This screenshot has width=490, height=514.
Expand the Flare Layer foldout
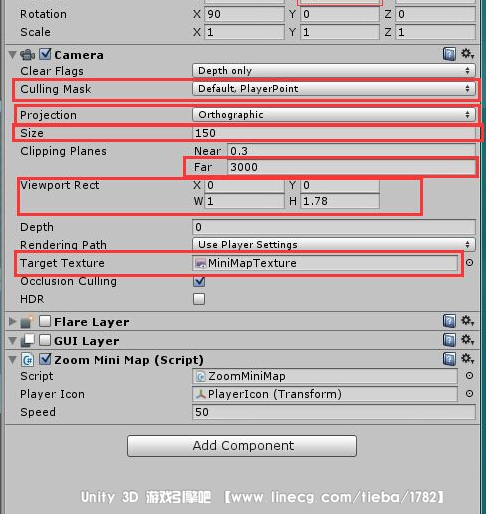(x=13, y=322)
